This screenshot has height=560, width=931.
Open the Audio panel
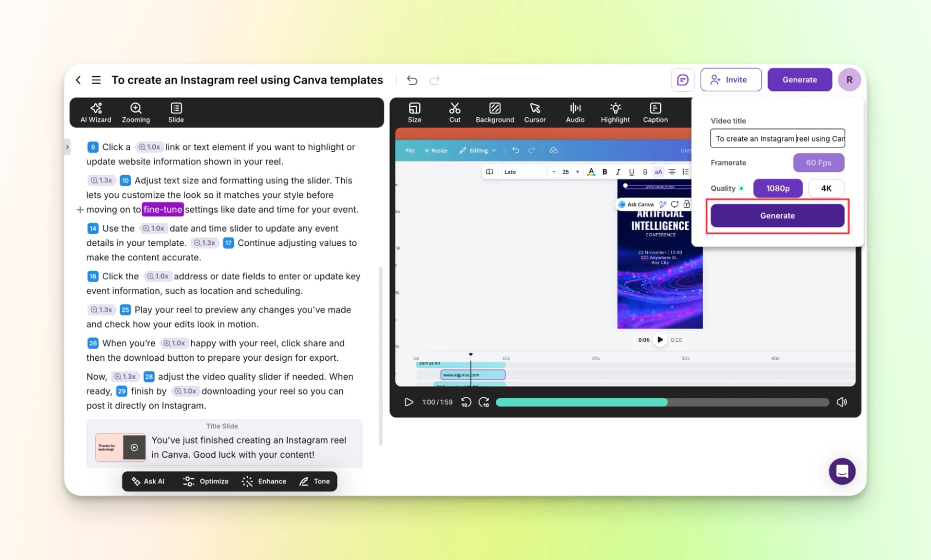pos(575,112)
